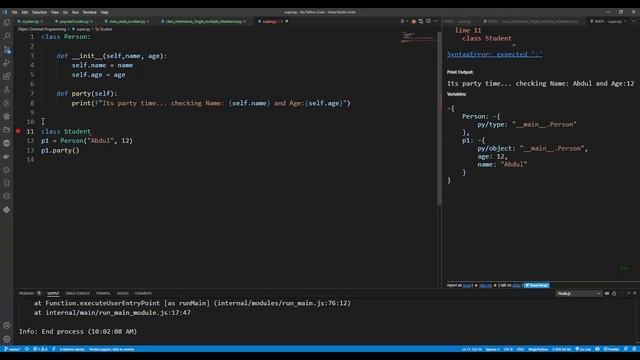This screenshot has height=360, width=640.
Task: Collapse the Person object in Variables
Action: (x=496, y=116)
